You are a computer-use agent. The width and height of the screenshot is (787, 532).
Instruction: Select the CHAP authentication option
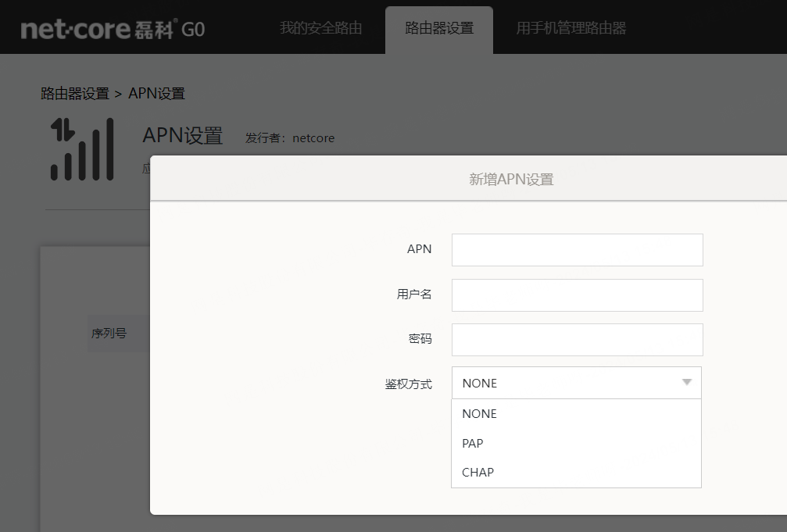(x=576, y=473)
